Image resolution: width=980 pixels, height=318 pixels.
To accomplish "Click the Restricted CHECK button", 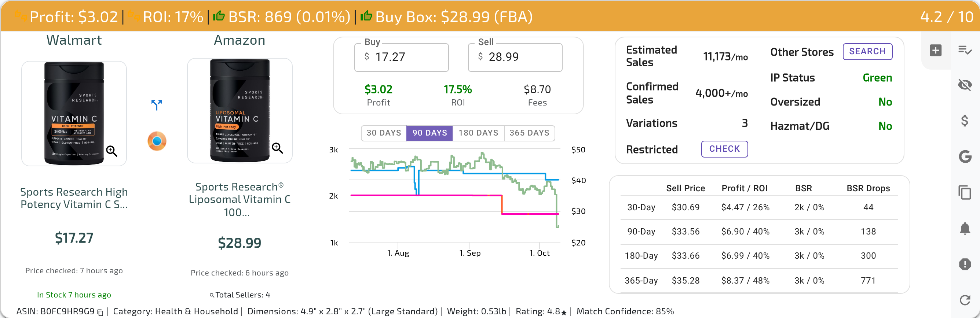I will pos(724,149).
